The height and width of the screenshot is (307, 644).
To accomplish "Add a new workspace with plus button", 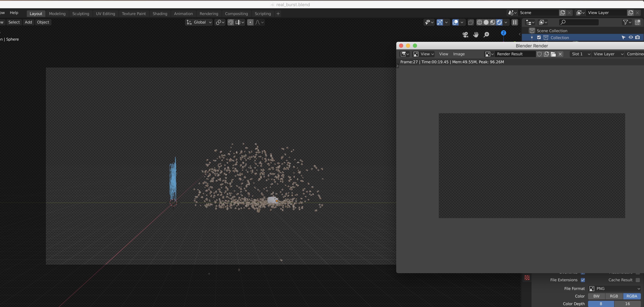I will pyautogui.click(x=278, y=14).
